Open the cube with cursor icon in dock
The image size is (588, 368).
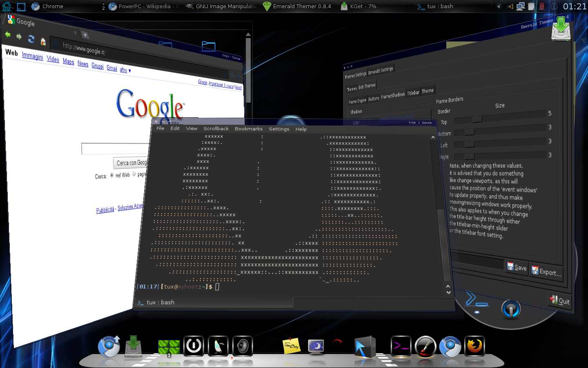[365, 347]
